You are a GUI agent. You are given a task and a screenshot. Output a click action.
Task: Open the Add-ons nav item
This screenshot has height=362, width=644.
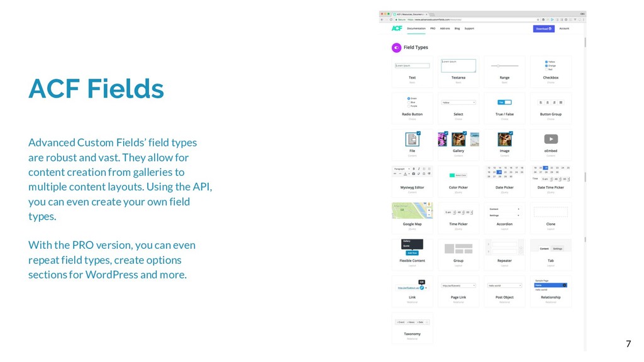pyautogui.click(x=445, y=29)
